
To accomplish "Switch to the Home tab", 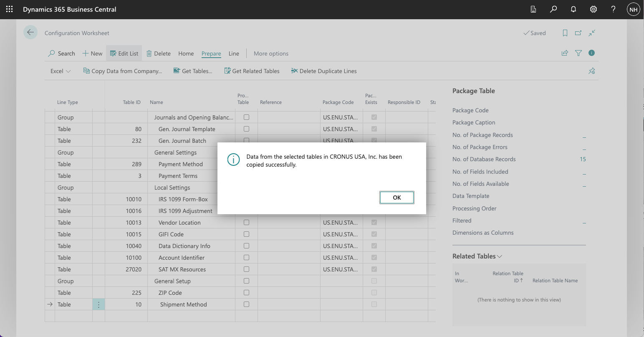I will pyautogui.click(x=186, y=53).
